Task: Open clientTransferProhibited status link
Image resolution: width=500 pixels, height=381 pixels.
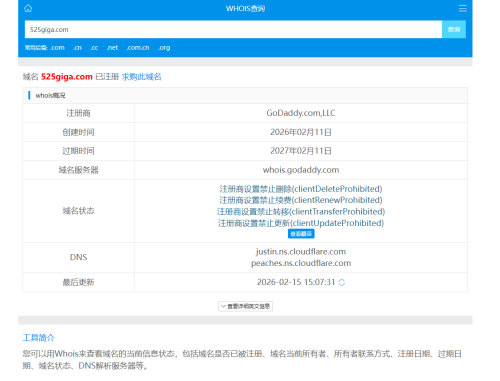Action: (301, 212)
